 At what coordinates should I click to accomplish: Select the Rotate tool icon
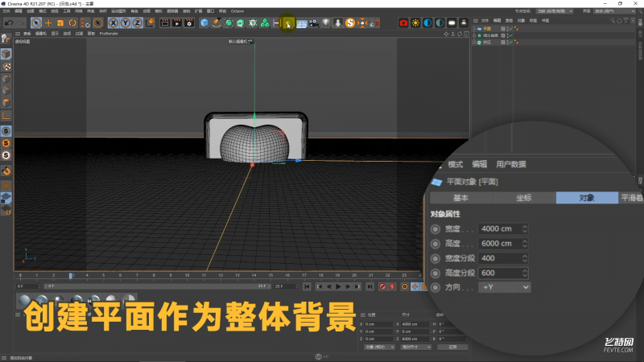[72, 23]
